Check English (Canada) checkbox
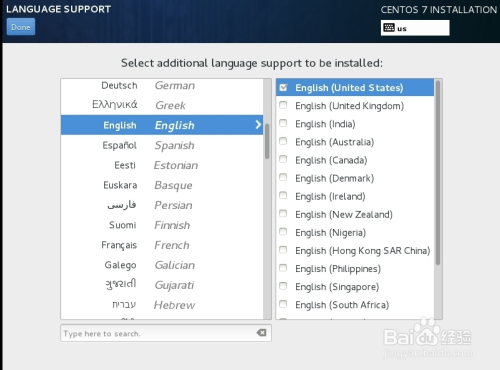Viewport: 500px width, 370px height. tap(283, 159)
